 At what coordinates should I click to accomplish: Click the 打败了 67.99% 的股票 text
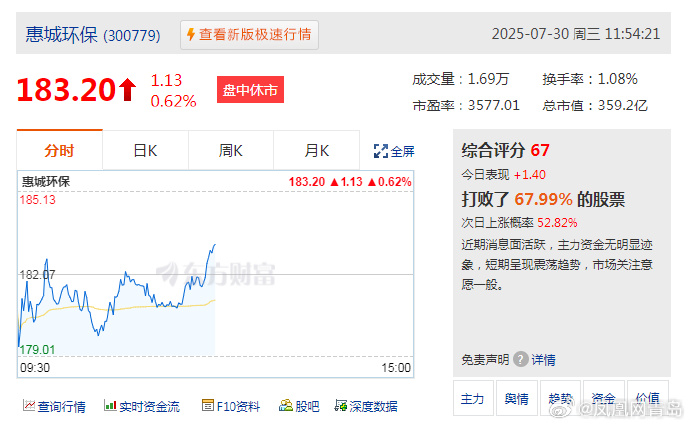click(x=543, y=199)
